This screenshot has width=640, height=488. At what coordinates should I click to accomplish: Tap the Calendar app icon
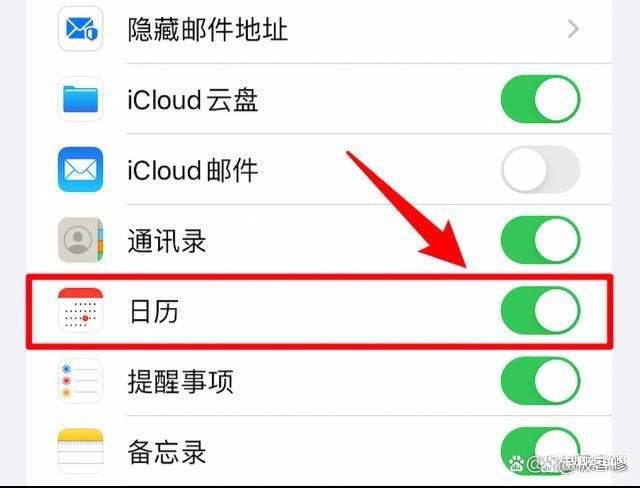[x=80, y=311]
